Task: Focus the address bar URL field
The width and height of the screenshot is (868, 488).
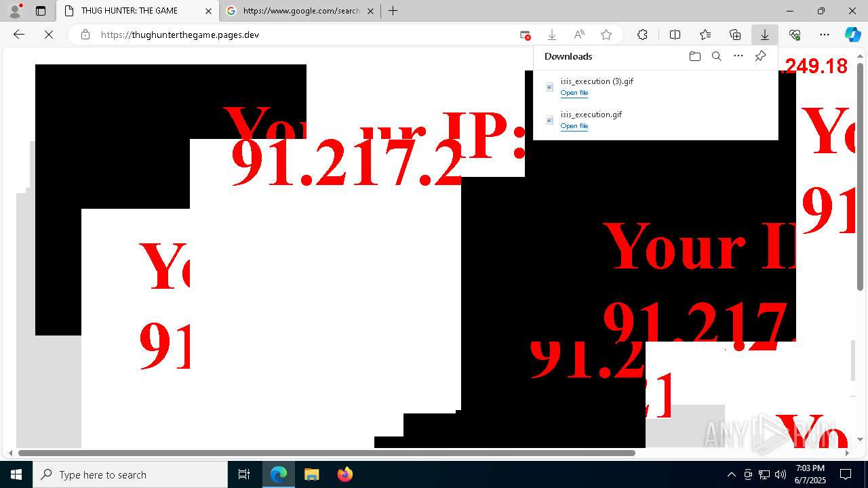Action: (x=305, y=35)
